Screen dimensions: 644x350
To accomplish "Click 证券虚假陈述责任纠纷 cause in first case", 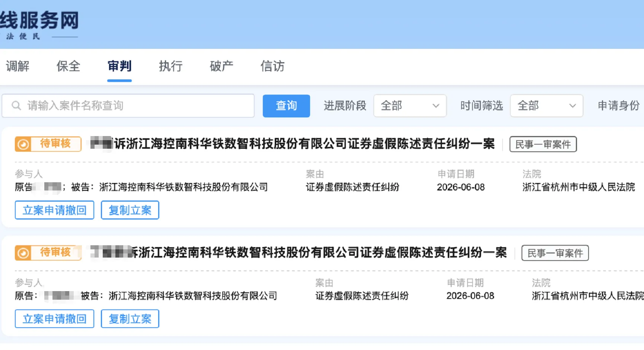I will coord(353,187).
